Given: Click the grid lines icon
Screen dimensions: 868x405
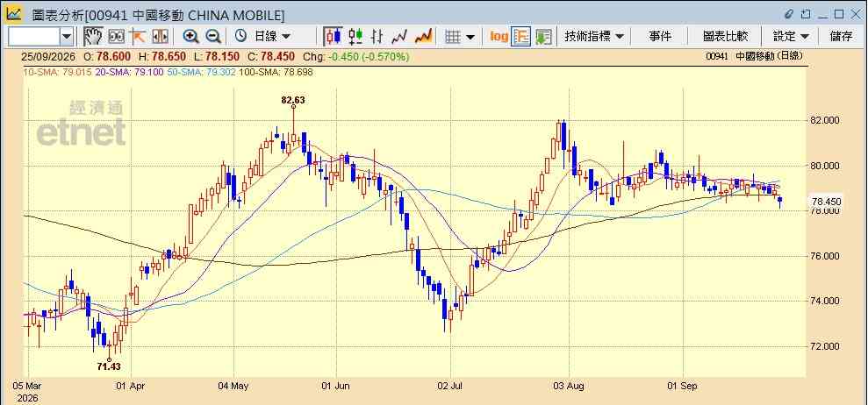Looking at the screenshot, I should coord(454,37).
